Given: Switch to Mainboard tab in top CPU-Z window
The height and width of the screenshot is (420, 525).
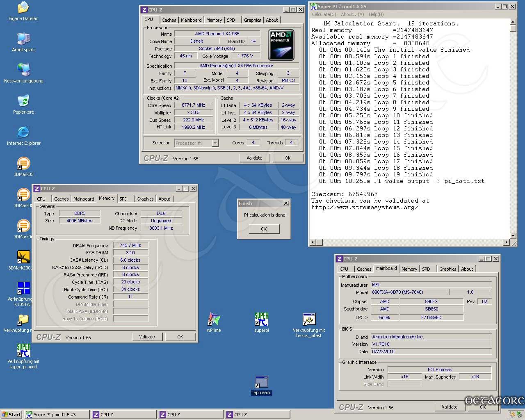Looking at the screenshot, I should coord(191,20).
